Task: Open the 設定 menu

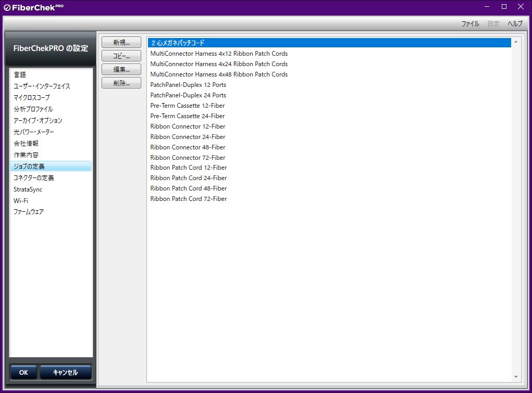Action: [x=493, y=24]
